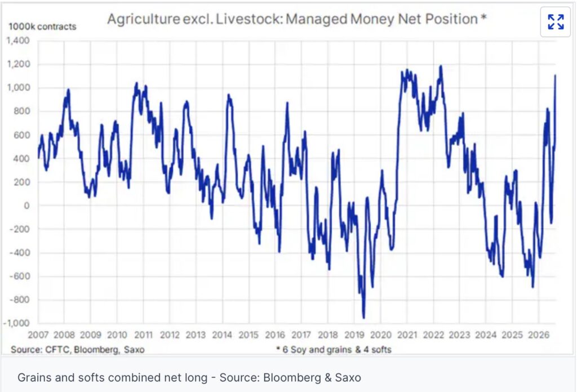Screen dimensions: 577x392
Task: Click the 1,200 y-axis value
Action: pos(18,64)
